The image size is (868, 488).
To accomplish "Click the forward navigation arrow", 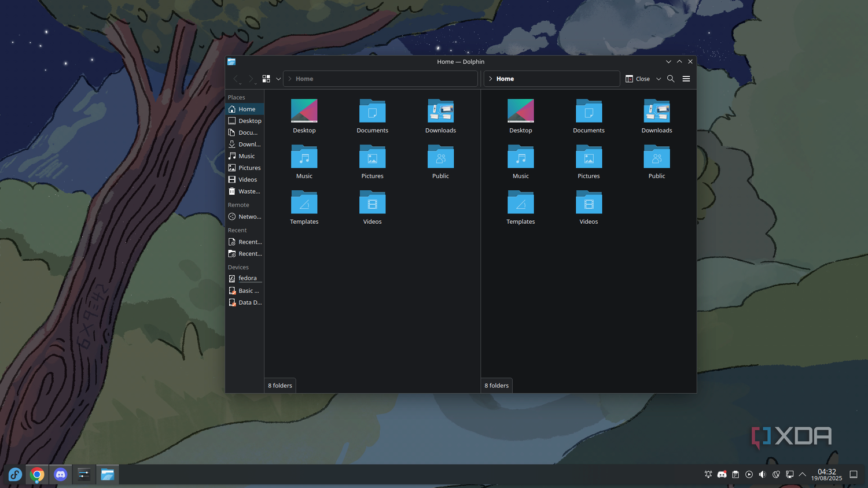I will [251, 79].
